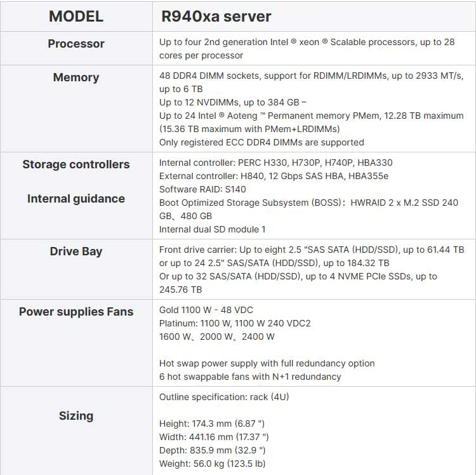Click the Internal controller PERC H330 line
The width and height of the screenshot is (476, 475).
[275, 163]
